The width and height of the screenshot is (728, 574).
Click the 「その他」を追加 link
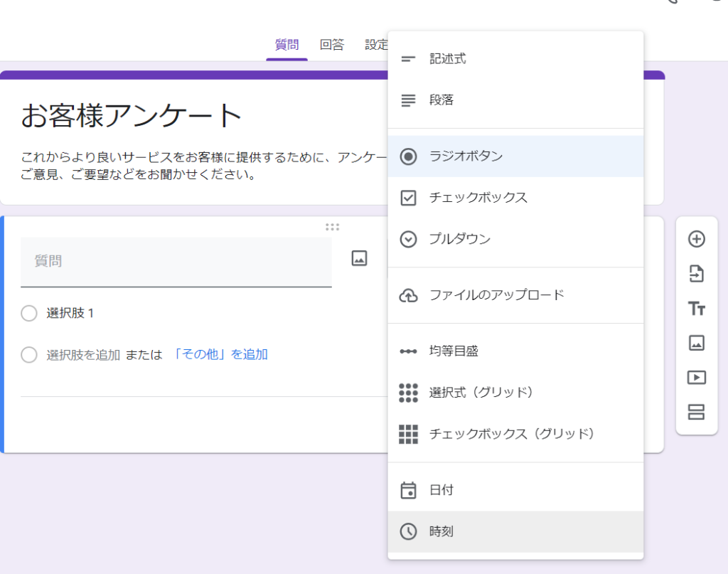pyautogui.click(x=219, y=355)
